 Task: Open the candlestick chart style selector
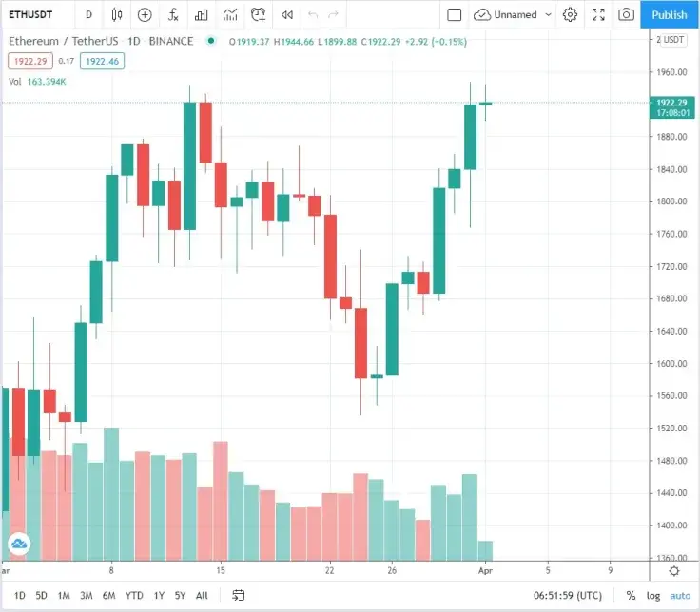[x=117, y=14]
